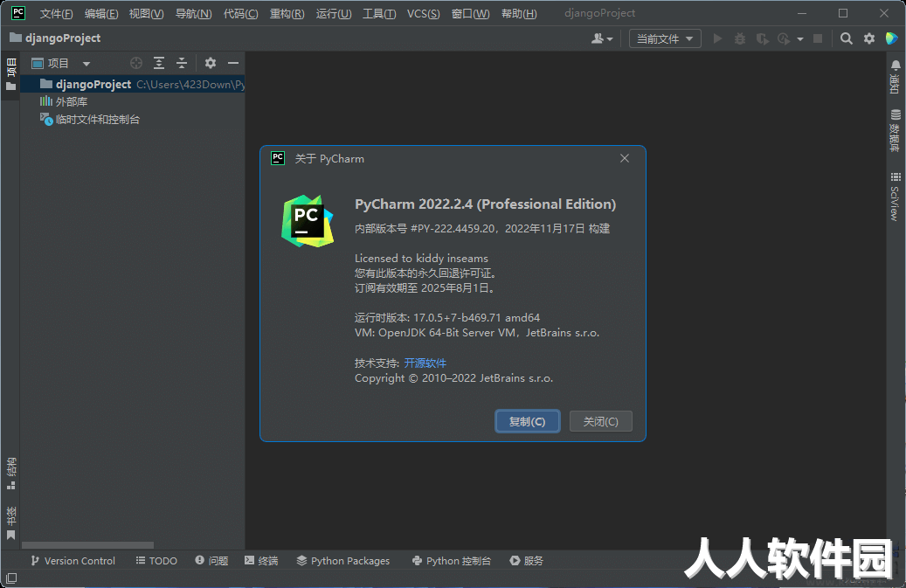The image size is (906, 588).
Task: Click the Expand All icon in project panel
Action: click(159, 63)
